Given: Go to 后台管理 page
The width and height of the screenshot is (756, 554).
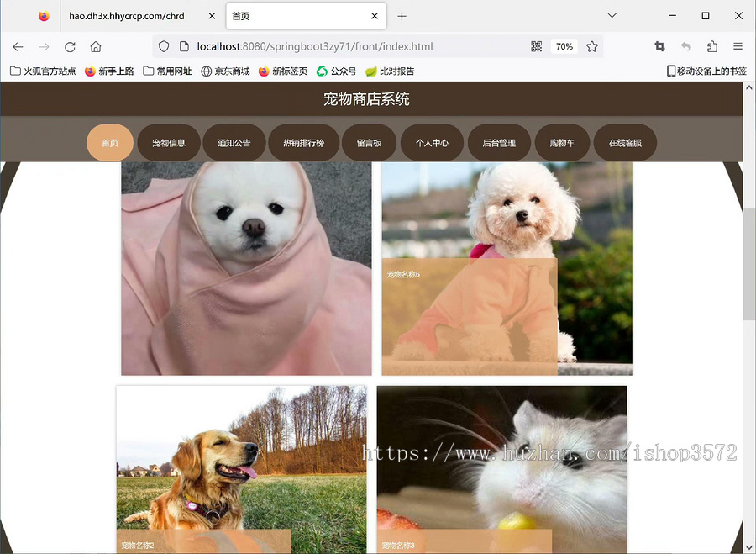Looking at the screenshot, I should [500, 143].
